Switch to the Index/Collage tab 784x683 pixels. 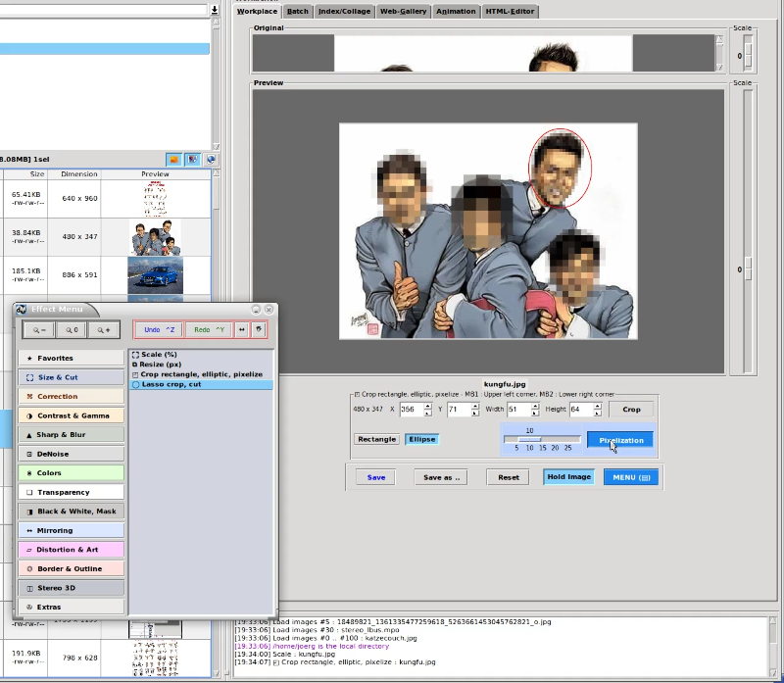[x=345, y=11]
